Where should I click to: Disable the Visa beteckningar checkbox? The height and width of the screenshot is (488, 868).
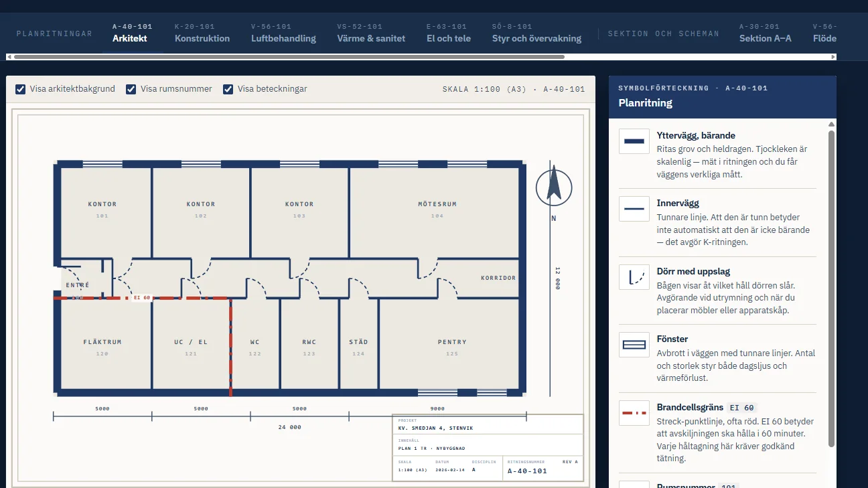pos(228,89)
